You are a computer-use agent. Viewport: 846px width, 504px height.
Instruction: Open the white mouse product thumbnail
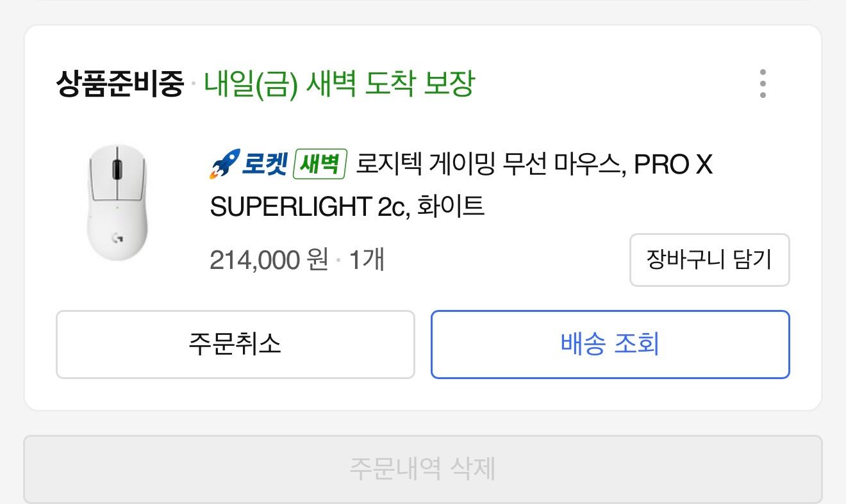(117, 202)
